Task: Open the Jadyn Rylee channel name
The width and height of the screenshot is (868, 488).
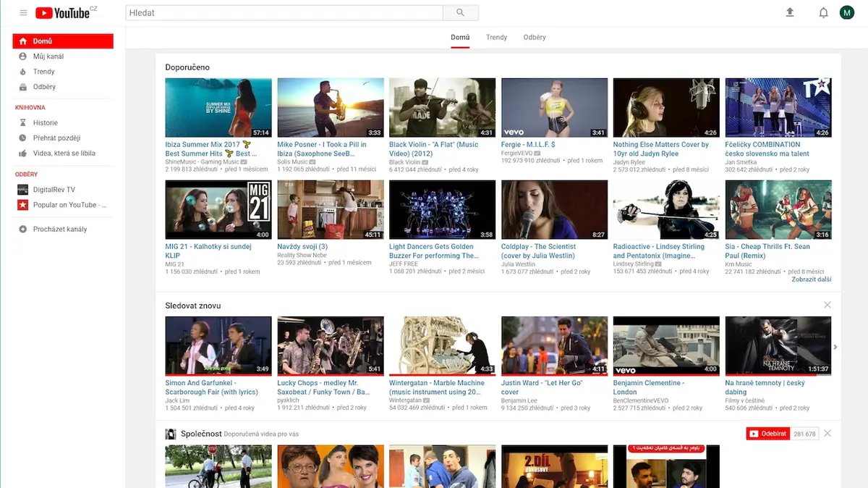Action: coord(629,162)
